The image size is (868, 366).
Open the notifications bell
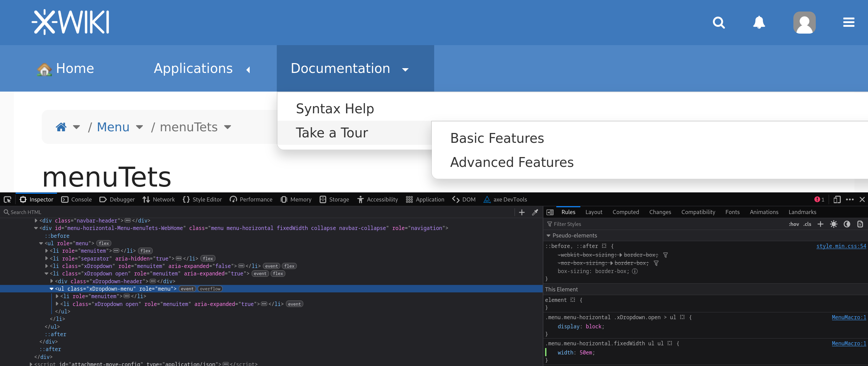[759, 23]
